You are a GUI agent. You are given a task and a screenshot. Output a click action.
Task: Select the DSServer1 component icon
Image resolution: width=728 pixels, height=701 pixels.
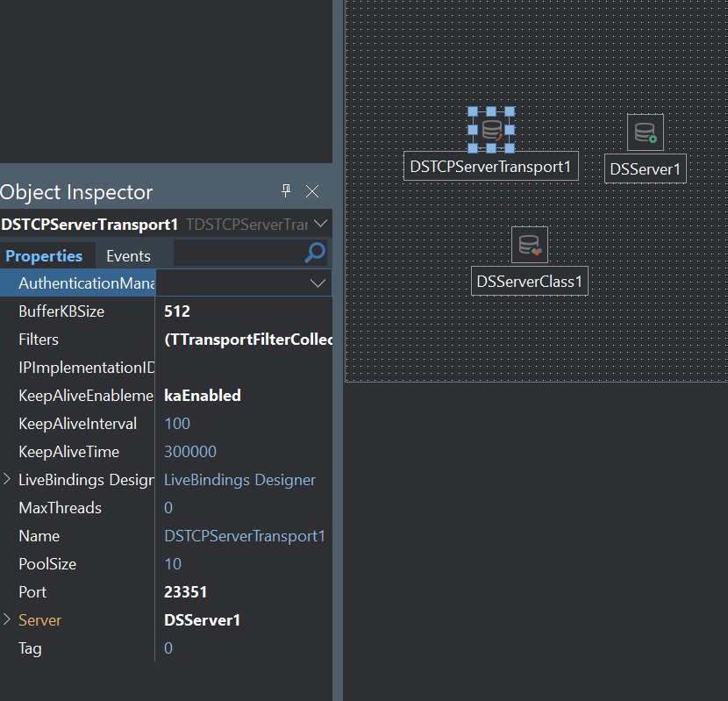tap(646, 132)
